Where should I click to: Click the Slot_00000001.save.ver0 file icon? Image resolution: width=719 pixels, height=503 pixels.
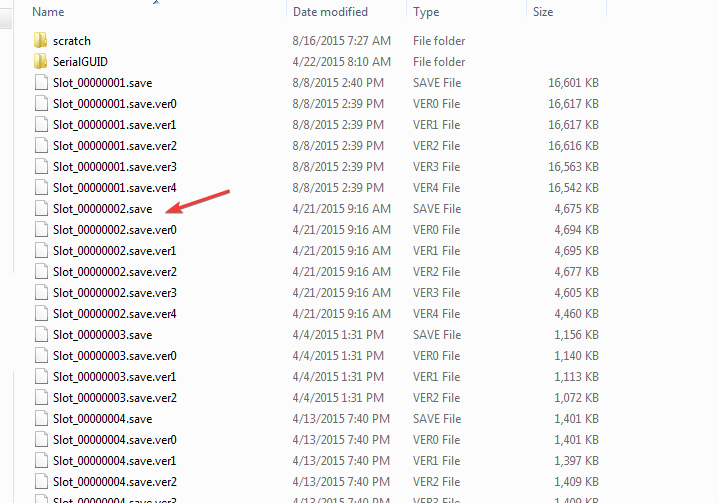[41, 104]
